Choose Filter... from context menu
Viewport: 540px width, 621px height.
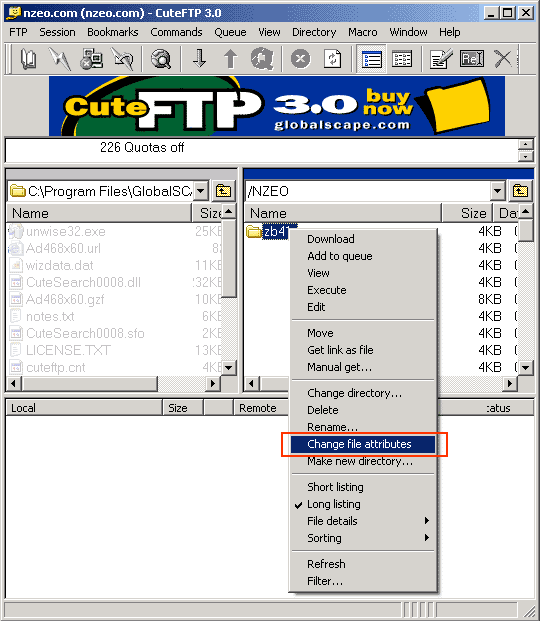[362, 581]
